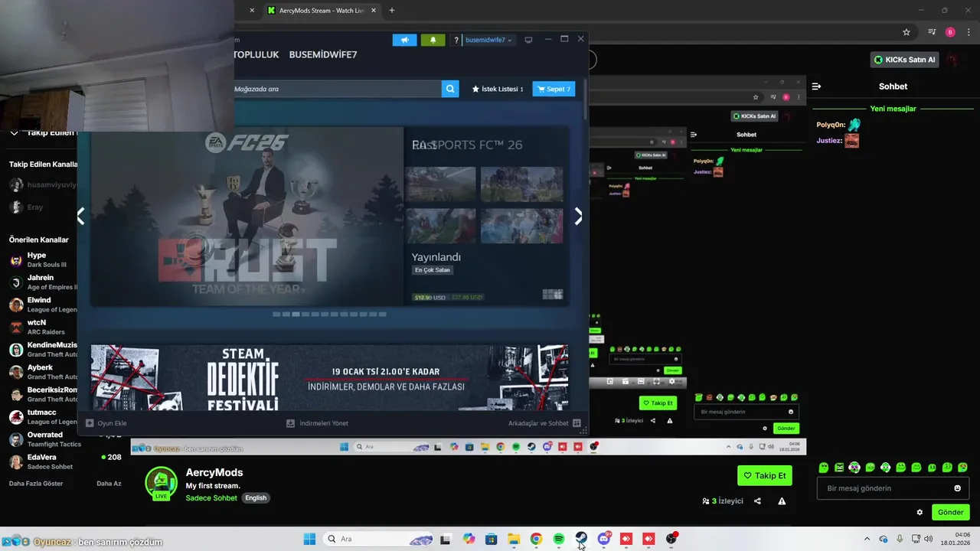Bookmark this page with star icon

(x=906, y=32)
